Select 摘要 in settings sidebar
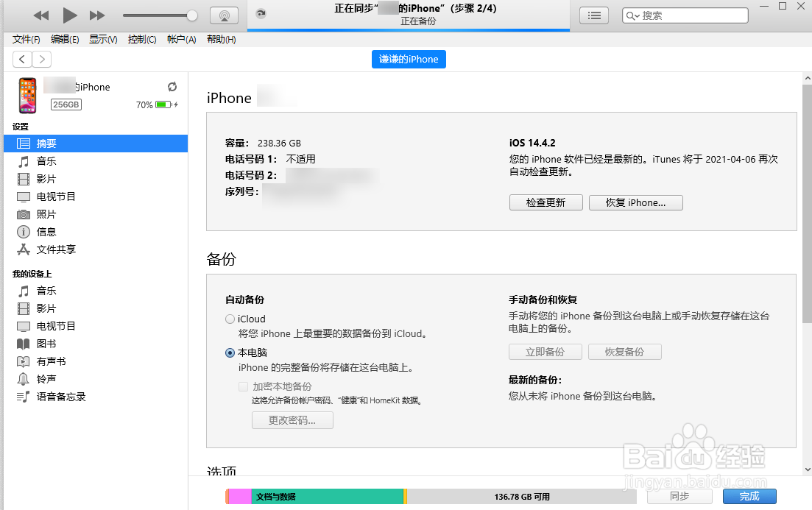 coord(96,144)
